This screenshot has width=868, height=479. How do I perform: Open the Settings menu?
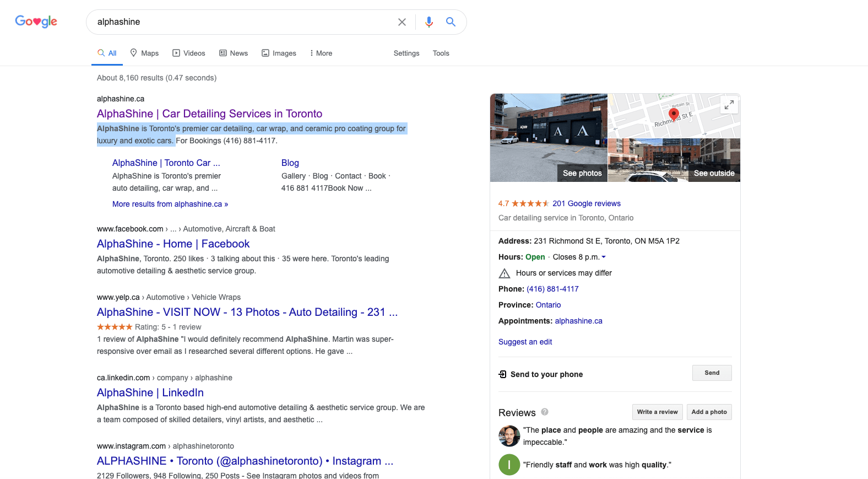tap(406, 53)
